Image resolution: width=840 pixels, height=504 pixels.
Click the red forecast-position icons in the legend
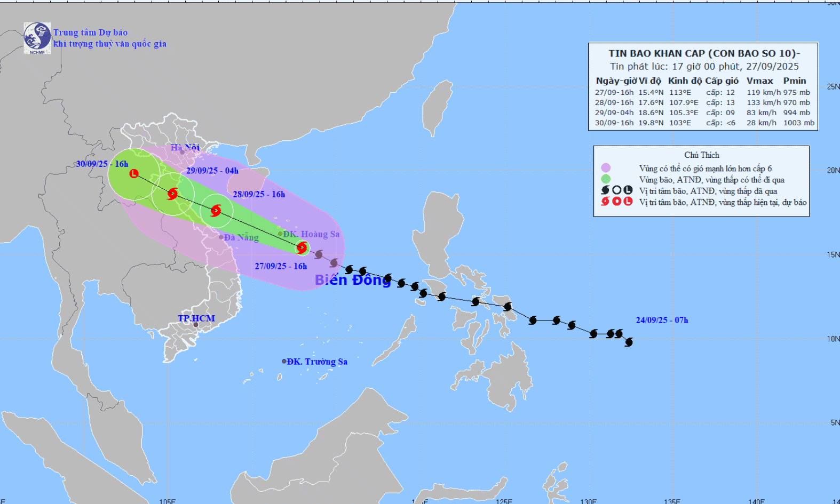pyautogui.click(x=616, y=202)
